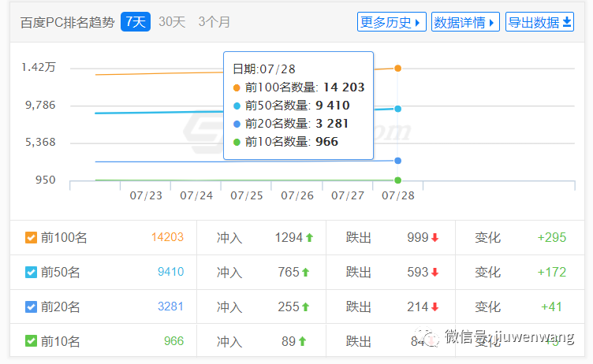The width and height of the screenshot is (593, 364).
Task: Toggle the green 前10名 checkbox
Action: click(31, 341)
